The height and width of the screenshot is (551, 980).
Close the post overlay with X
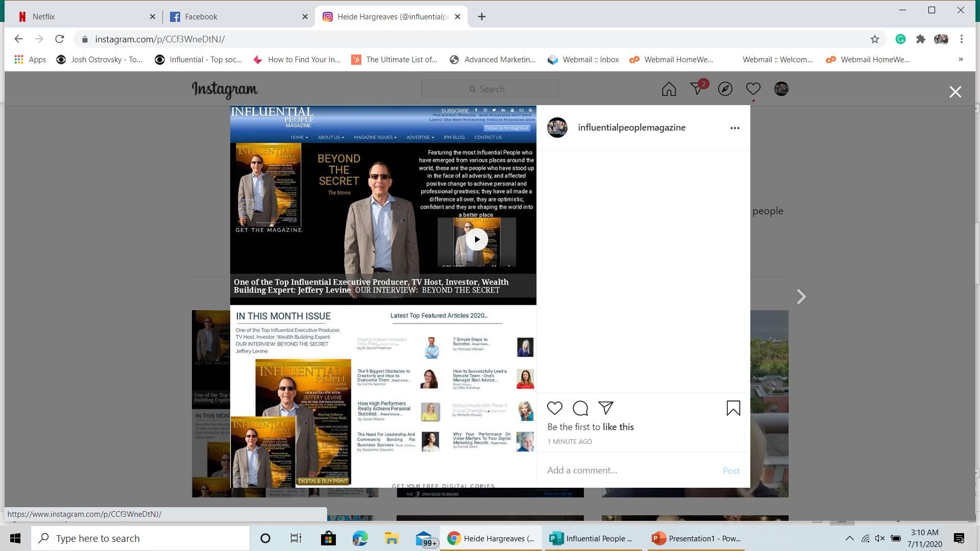[955, 92]
